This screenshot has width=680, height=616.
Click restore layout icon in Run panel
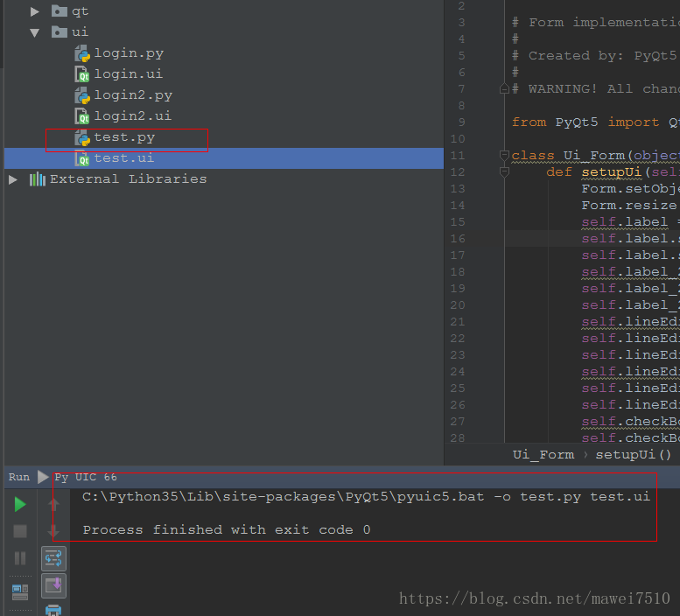(x=20, y=592)
